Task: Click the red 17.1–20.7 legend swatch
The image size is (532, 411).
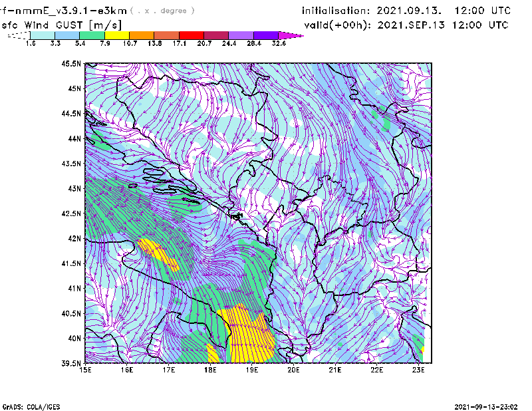Action: 192,35
